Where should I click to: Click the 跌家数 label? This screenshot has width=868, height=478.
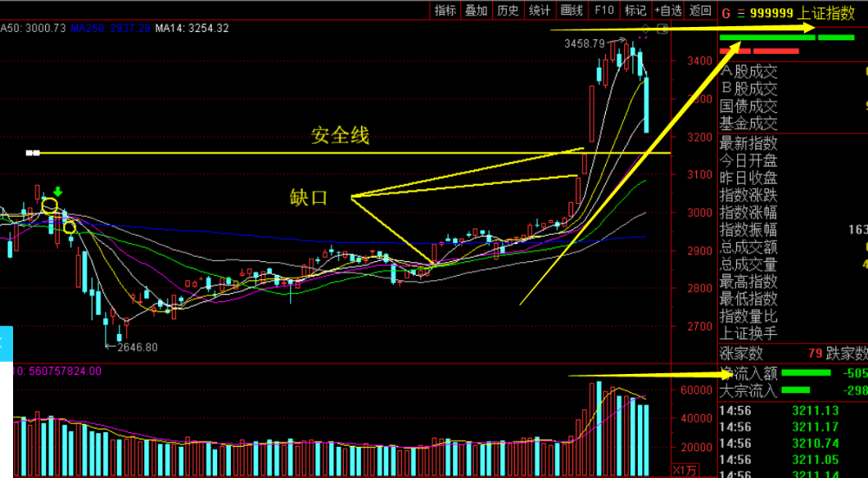[847, 352]
